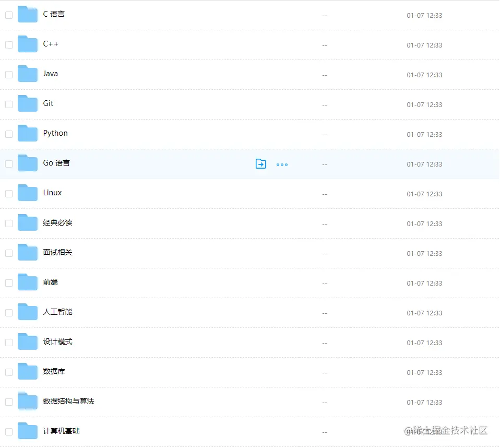
Task: Tick the checkbox beside 计算机基础
Action: point(8,431)
